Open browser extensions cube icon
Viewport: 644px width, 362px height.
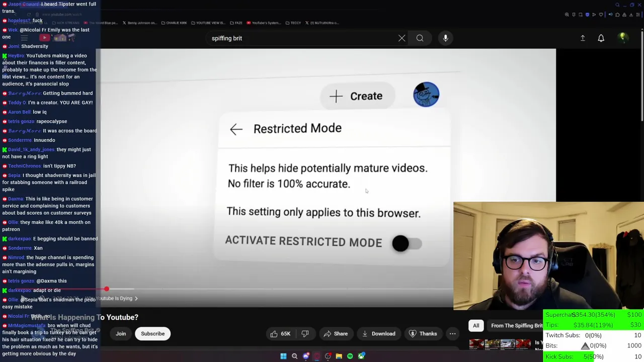tap(617, 15)
